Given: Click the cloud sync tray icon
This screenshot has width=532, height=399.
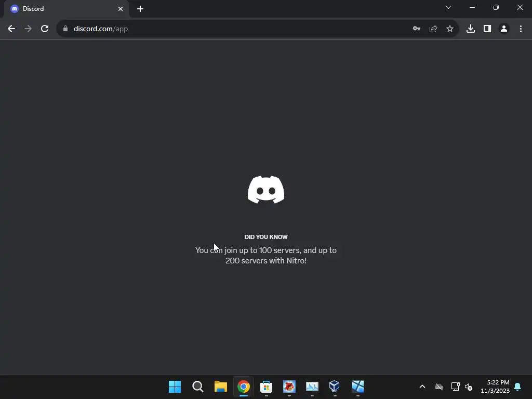Looking at the screenshot, I should click(439, 387).
